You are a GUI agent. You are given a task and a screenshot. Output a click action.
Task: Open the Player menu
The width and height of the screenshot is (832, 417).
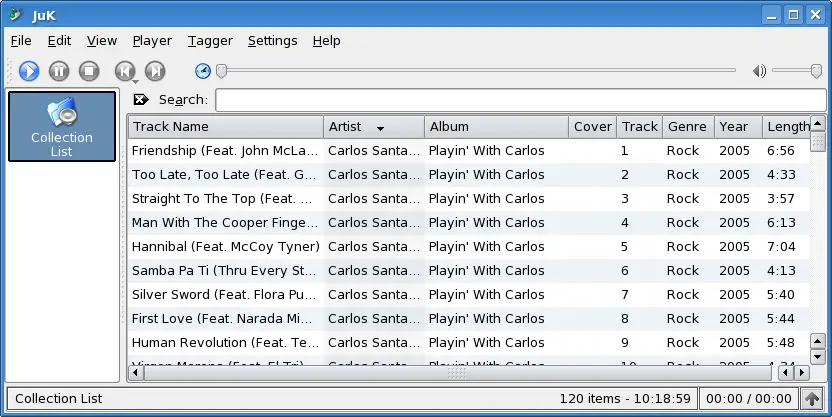152,41
